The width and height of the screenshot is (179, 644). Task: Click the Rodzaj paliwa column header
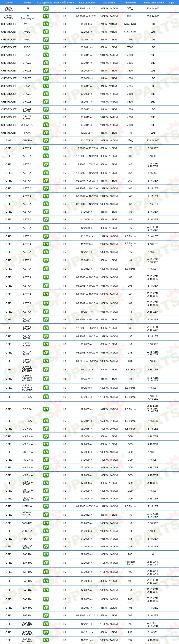pos(44,3)
